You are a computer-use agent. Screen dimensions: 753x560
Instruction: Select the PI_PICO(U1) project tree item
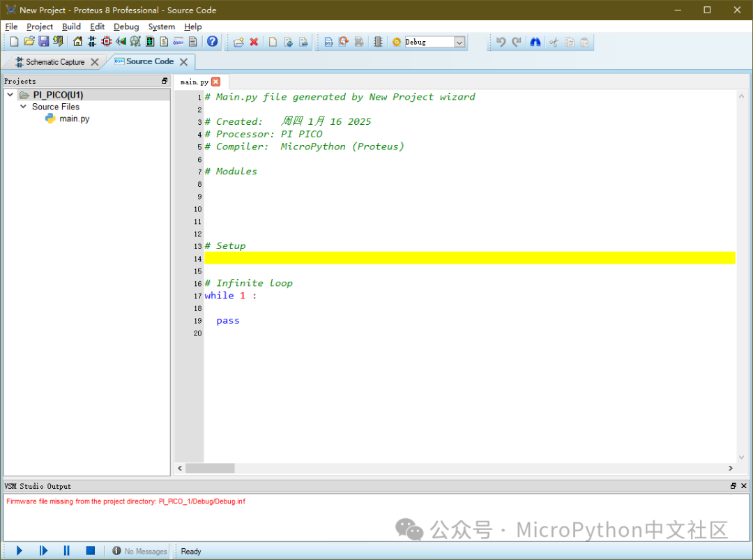pyautogui.click(x=58, y=95)
